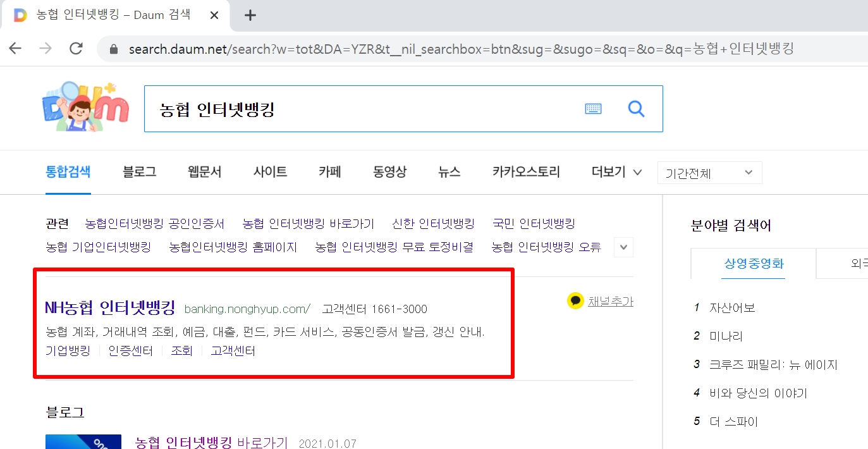Screen dimensions: 868x449
Task: Click the magnifier search button
Action: click(x=636, y=109)
